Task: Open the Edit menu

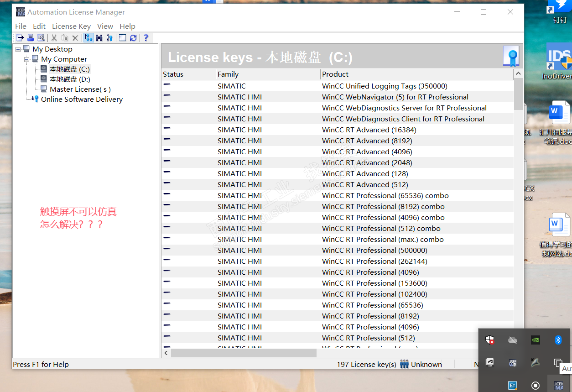Action: coord(39,26)
